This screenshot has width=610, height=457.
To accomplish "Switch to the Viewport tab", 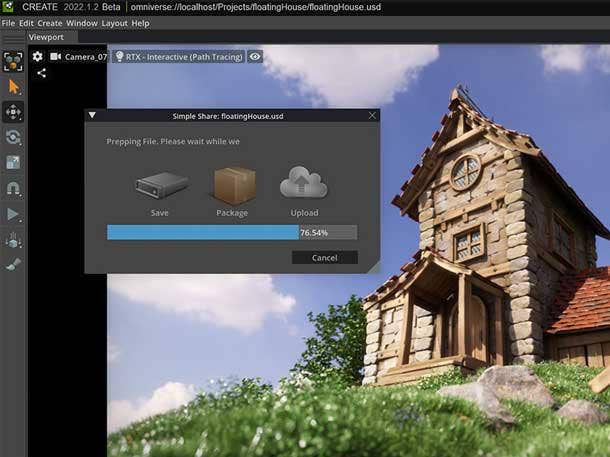I will click(x=46, y=37).
